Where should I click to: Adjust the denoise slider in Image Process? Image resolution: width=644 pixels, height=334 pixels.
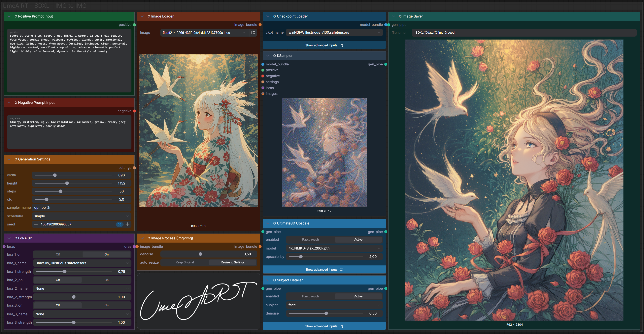click(x=200, y=254)
